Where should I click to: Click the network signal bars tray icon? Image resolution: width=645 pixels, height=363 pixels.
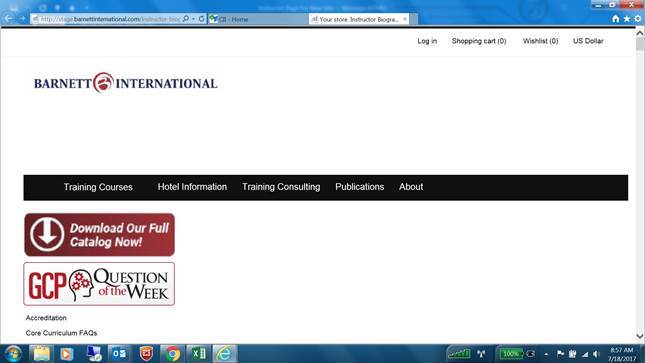(x=585, y=354)
